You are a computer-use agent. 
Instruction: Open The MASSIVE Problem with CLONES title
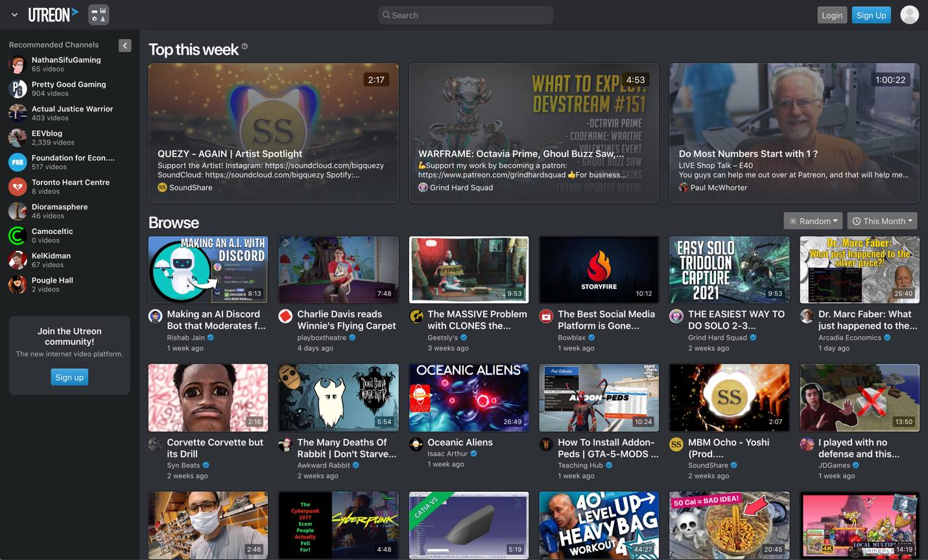(x=477, y=320)
